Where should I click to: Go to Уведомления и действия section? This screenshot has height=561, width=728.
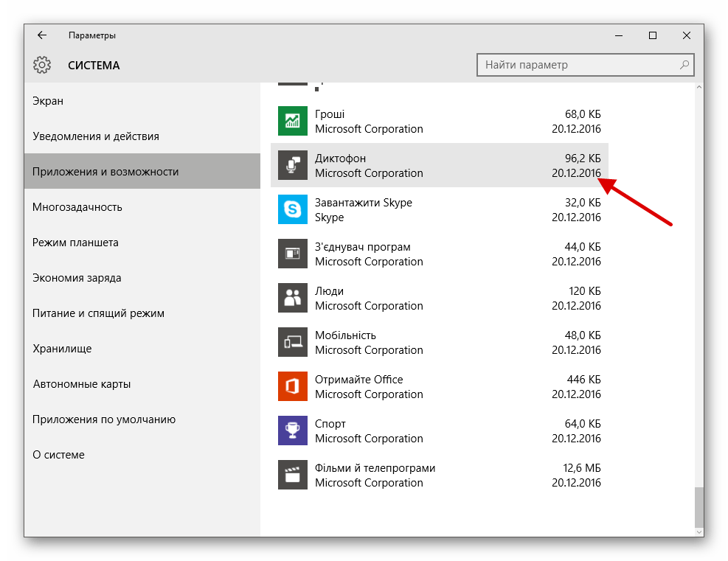tap(96, 136)
